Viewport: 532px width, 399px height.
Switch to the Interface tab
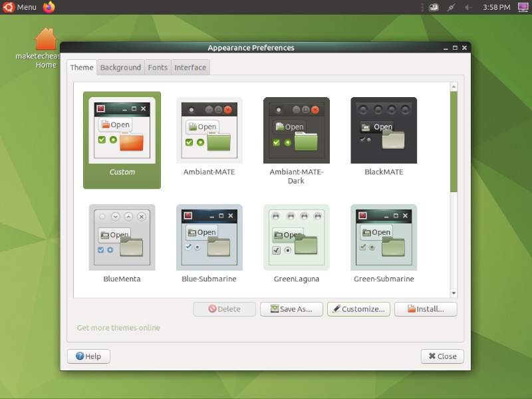(x=190, y=67)
